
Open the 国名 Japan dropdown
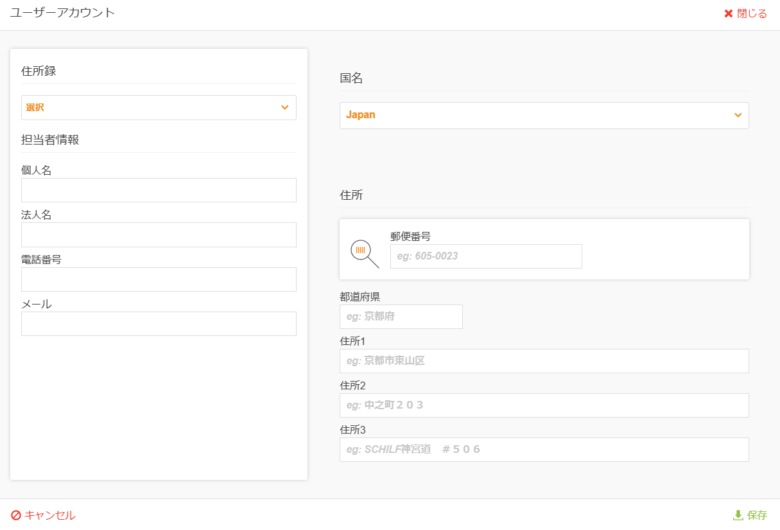pos(544,115)
